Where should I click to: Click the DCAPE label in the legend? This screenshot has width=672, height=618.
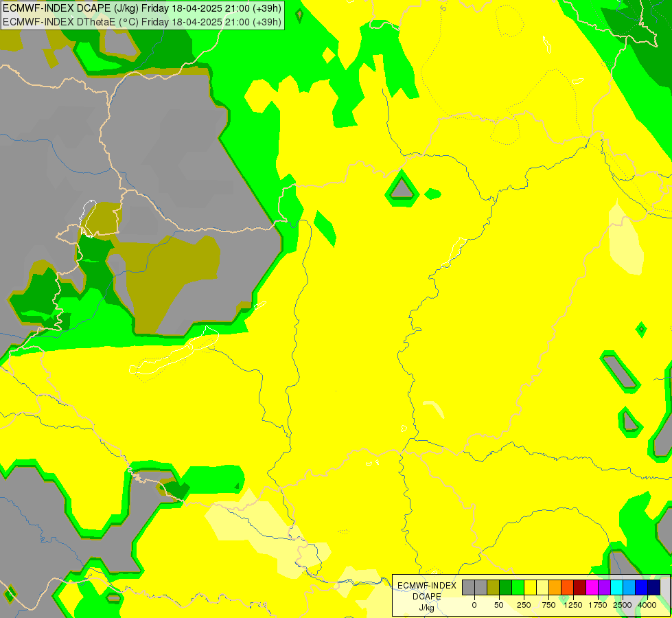point(427,597)
